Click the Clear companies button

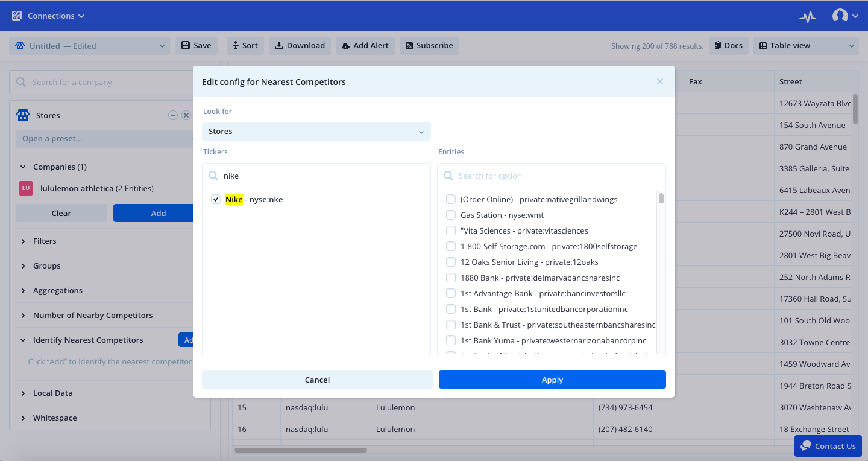[x=61, y=213]
